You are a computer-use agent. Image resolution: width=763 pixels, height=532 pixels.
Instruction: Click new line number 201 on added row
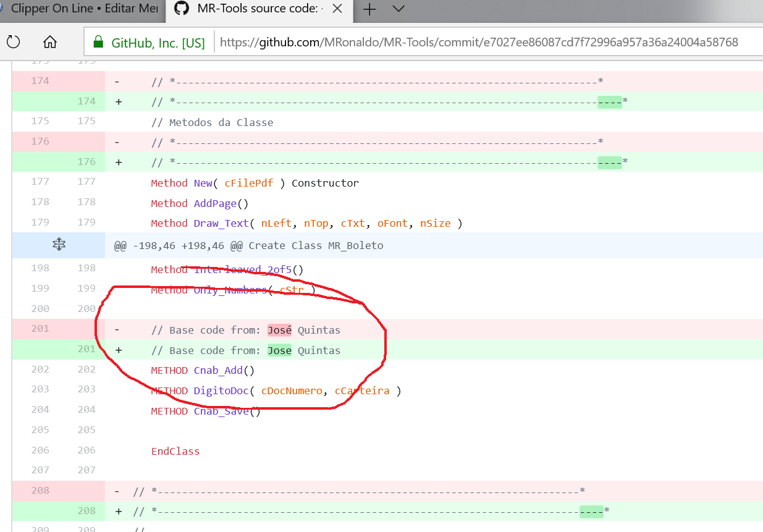point(86,349)
